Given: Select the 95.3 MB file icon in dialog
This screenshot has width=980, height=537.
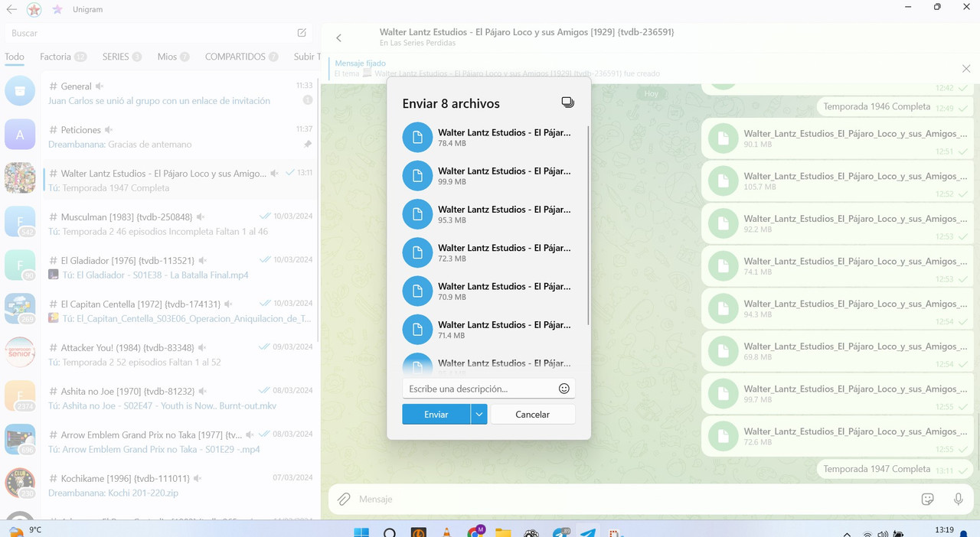Looking at the screenshot, I should 417,214.
